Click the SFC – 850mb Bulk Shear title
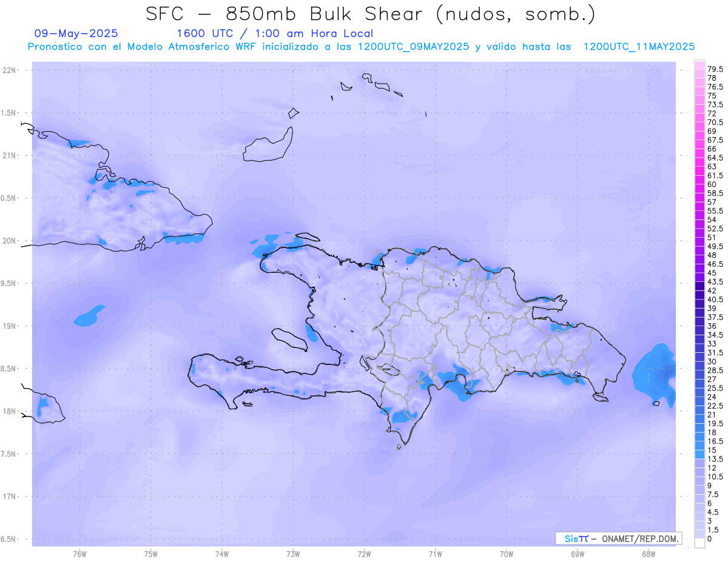Viewport: 728px width, 562px height. [371, 14]
